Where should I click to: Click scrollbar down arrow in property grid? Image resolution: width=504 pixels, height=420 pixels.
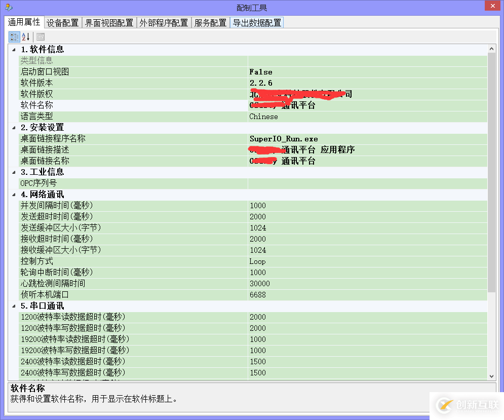click(491, 376)
